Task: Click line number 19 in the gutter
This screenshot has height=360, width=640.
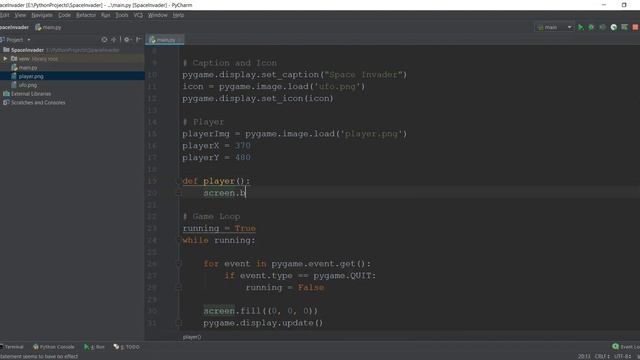Action: click(152, 181)
